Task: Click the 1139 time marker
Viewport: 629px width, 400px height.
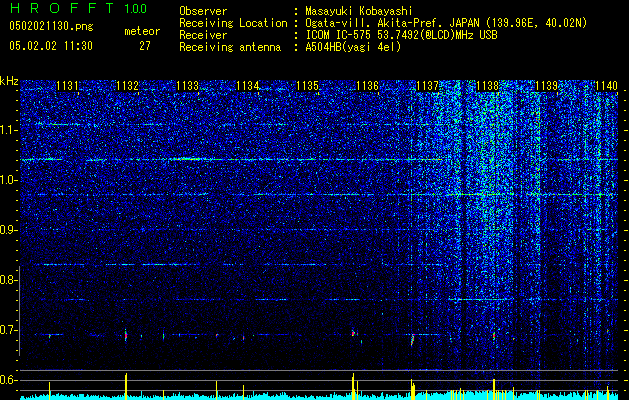Action: click(x=547, y=85)
